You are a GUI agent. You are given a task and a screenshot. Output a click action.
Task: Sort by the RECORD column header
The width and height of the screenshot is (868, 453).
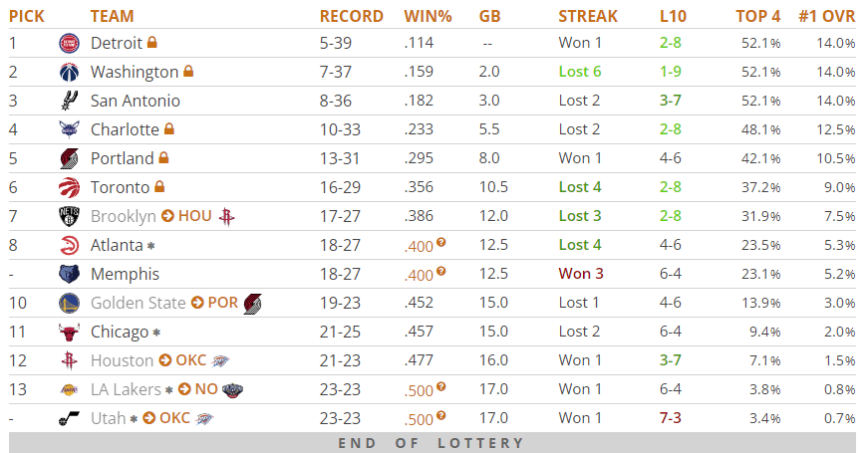pos(351,16)
